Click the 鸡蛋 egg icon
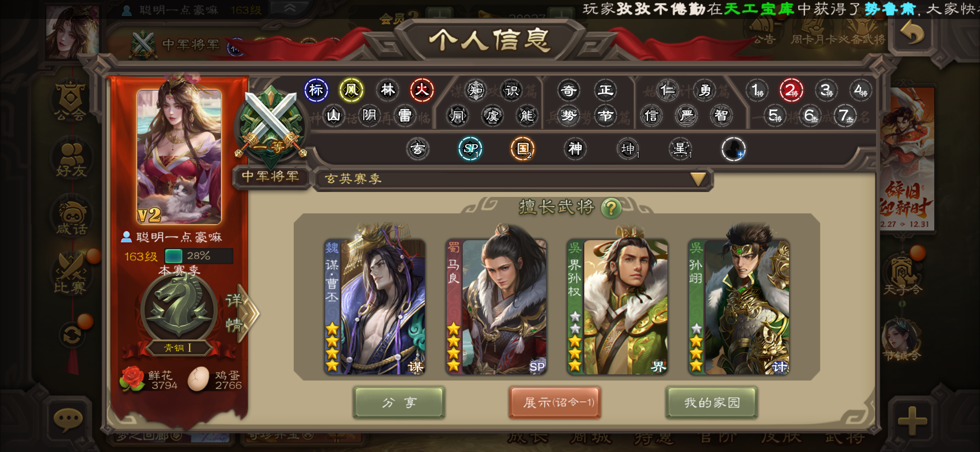Screen dimensions: 980x452 coord(199,379)
